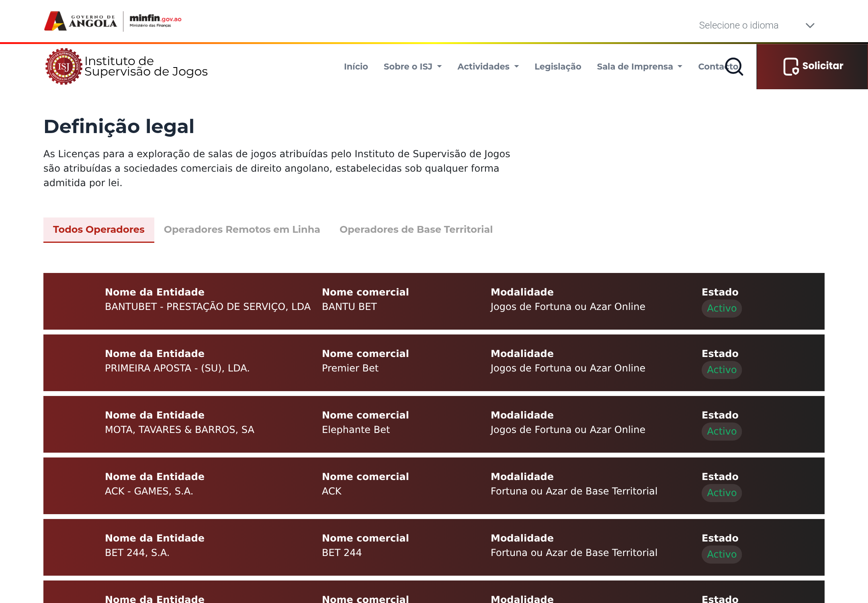Viewport: 868px width, 603px height.
Task: Go to the Início page
Action: (x=356, y=67)
